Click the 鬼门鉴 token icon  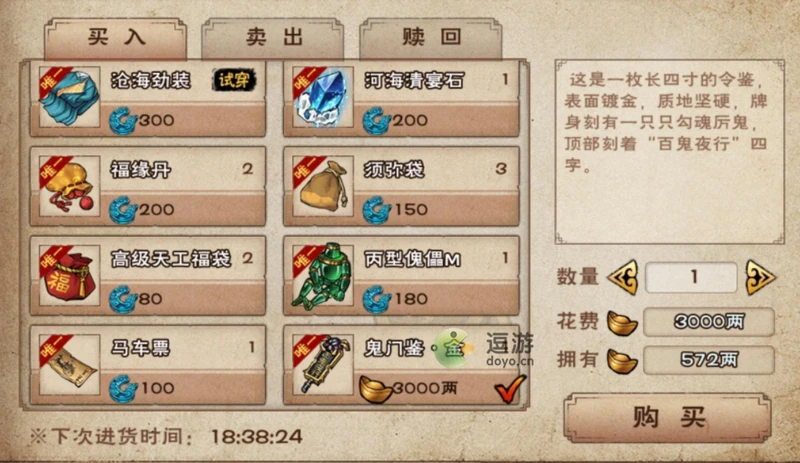point(323,365)
